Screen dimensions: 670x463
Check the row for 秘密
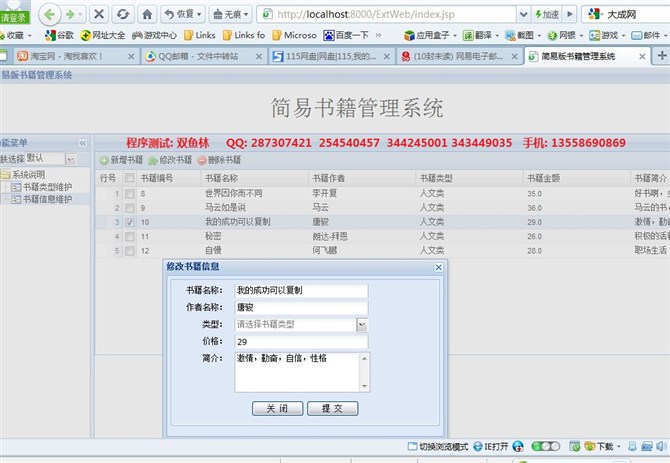[x=129, y=236]
